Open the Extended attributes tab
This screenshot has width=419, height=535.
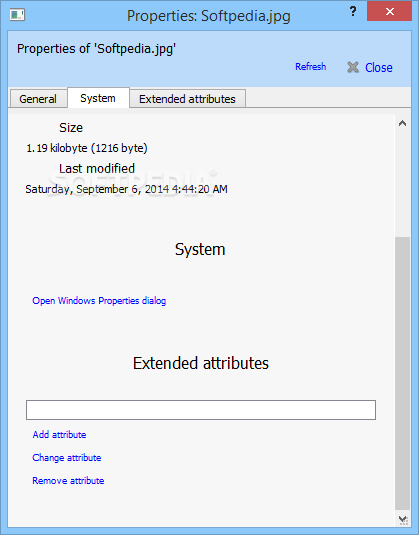[187, 99]
